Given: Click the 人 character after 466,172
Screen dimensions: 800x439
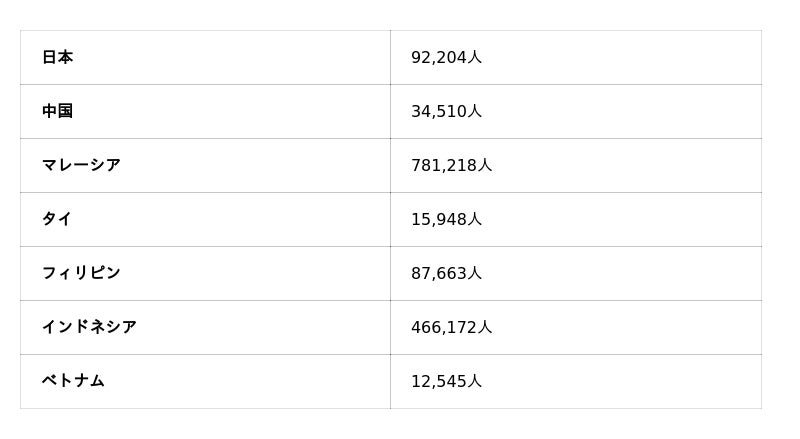Looking at the screenshot, I should pos(485,328).
